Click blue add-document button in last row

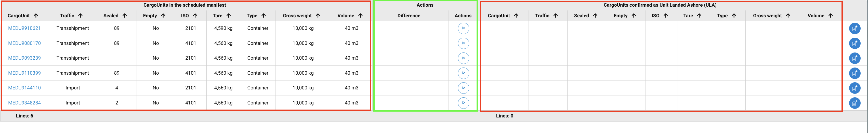click(854, 103)
